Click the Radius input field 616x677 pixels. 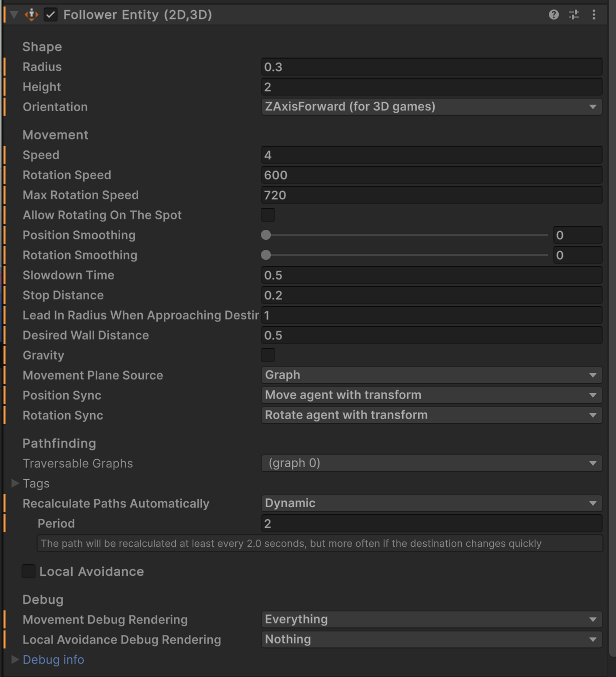[x=432, y=67]
